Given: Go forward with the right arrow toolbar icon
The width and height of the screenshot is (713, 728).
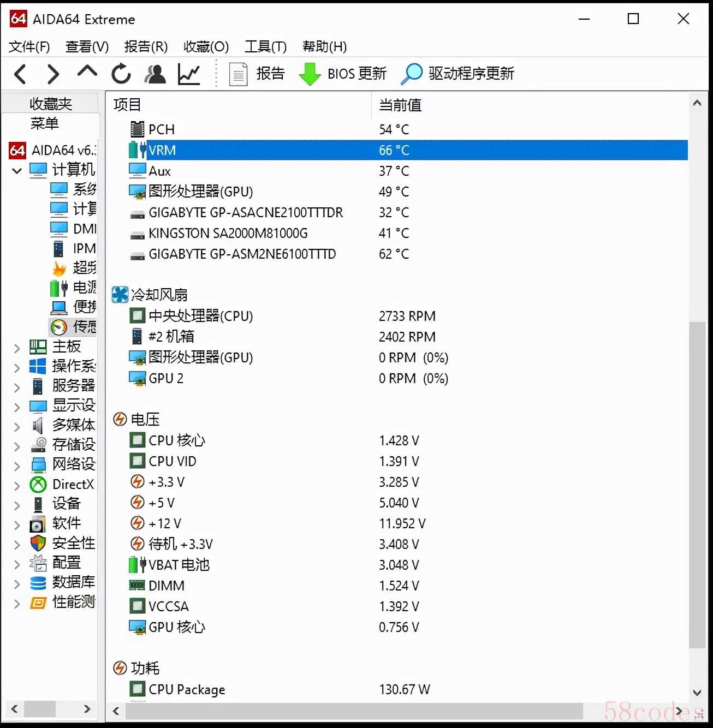Looking at the screenshot, I should coord(53,74).
